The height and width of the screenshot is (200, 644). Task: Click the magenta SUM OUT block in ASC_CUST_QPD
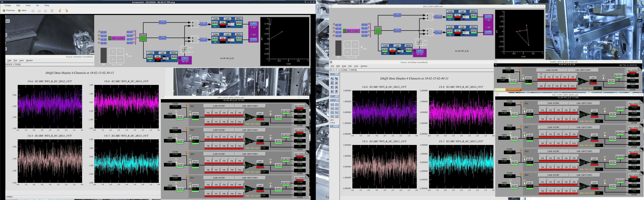(420, 53)
